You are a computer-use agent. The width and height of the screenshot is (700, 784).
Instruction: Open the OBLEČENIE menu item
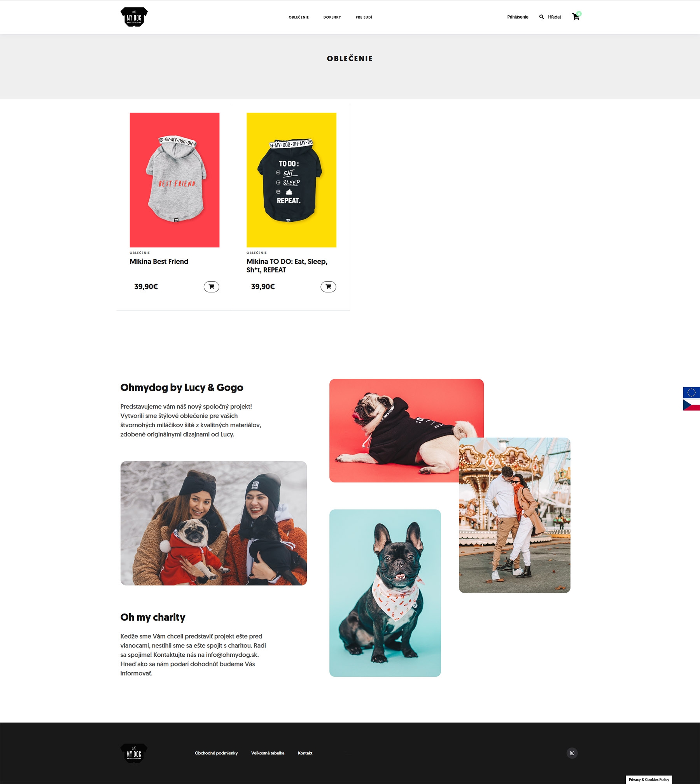299,17
